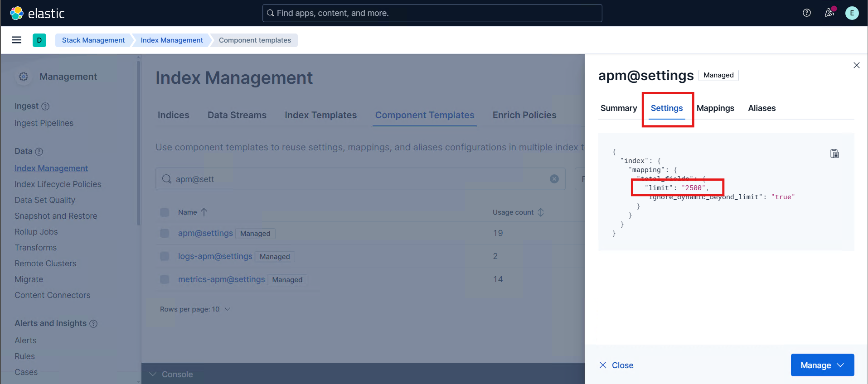Image resolution: width=868 pixels, height=384 pixels.
Task: Click the Elastic logo
Action: click(37, 13)
